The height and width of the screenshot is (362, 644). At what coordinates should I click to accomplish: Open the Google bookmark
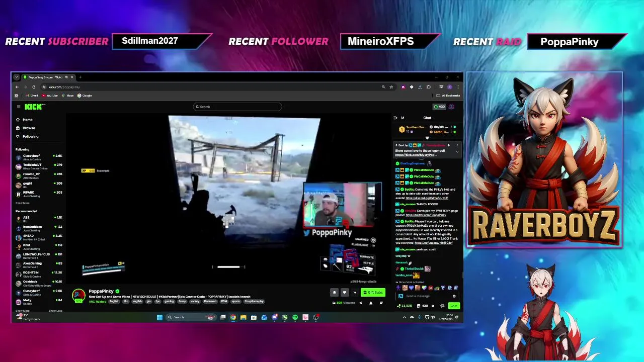pyautogui.click(x=85, y=96)
